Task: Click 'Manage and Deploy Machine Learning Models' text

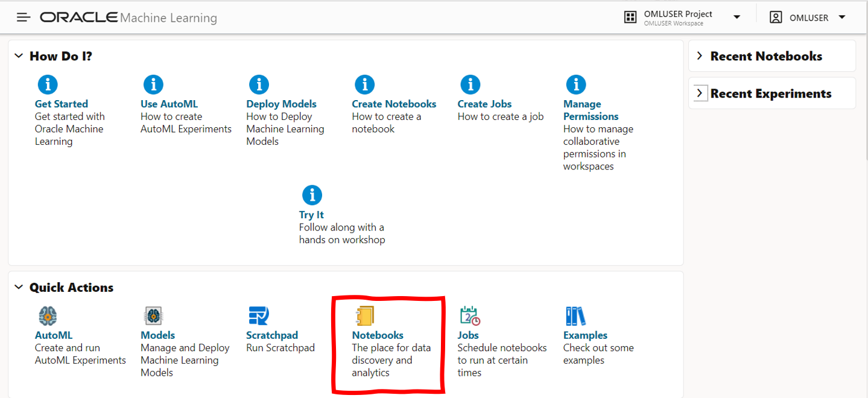Action: [185, 360]
